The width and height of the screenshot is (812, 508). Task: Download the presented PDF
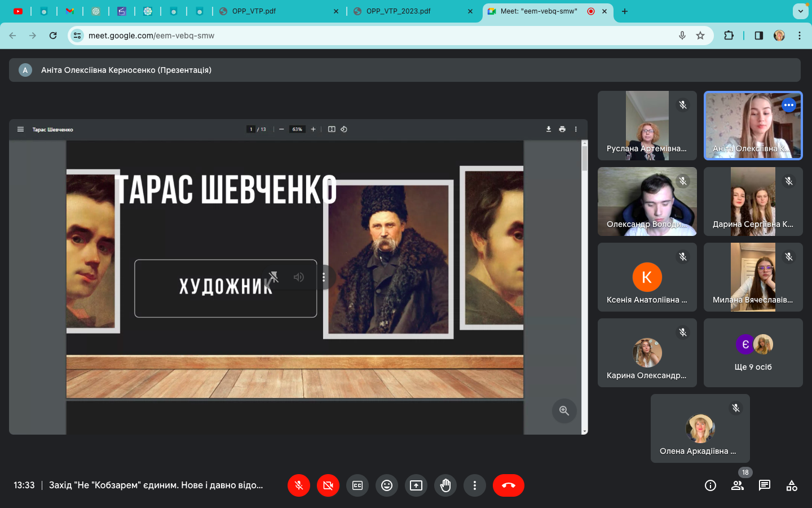click(x=549, y=129)
